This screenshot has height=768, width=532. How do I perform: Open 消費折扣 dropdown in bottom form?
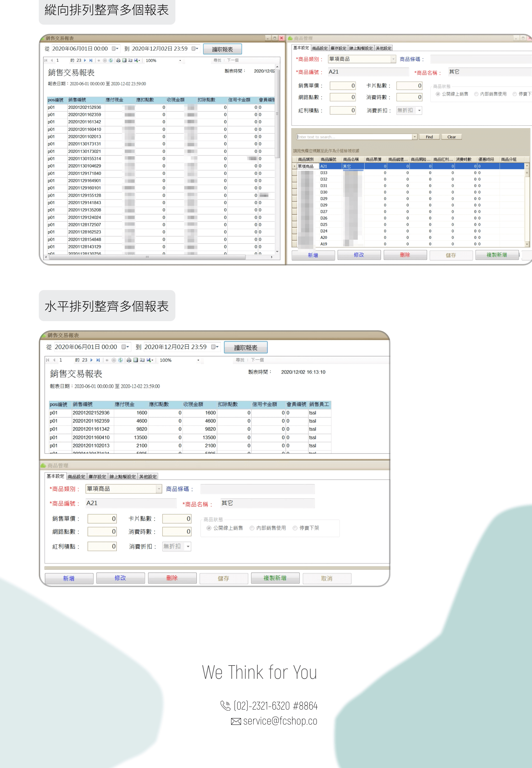188,546
